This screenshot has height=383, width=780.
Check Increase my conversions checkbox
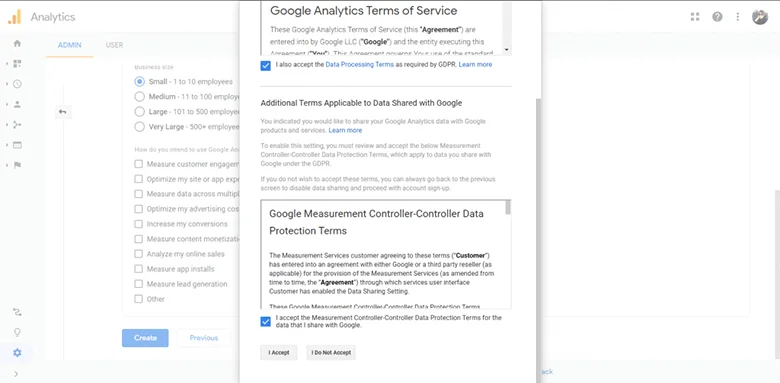[139, 224]
